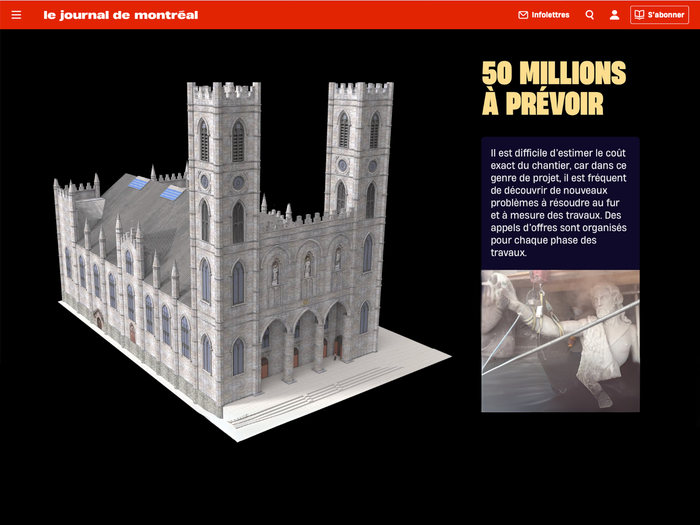Open search with the magnifying glass icon
The height and width of the screenshot is (525, 700).
point(590,15)
